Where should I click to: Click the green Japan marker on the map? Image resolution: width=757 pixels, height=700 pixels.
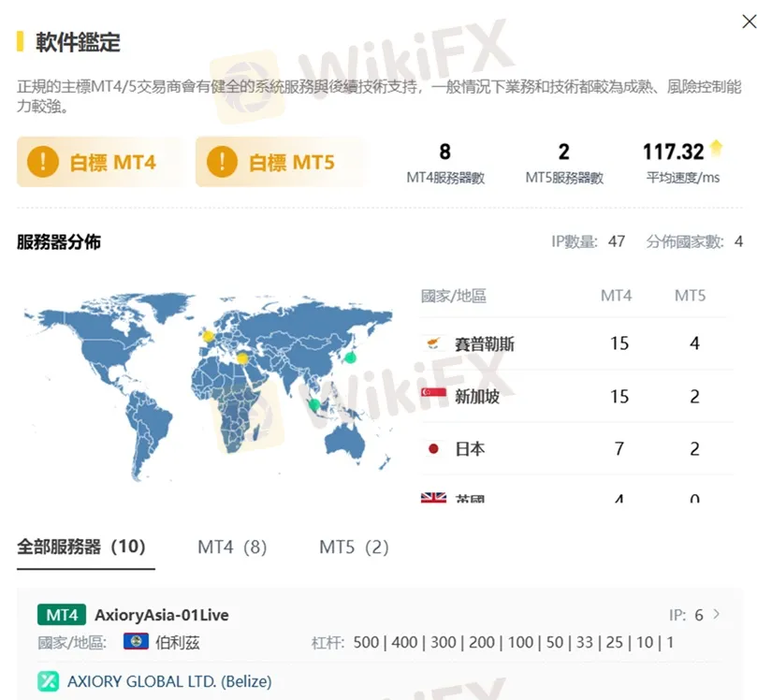pos(351,357)
